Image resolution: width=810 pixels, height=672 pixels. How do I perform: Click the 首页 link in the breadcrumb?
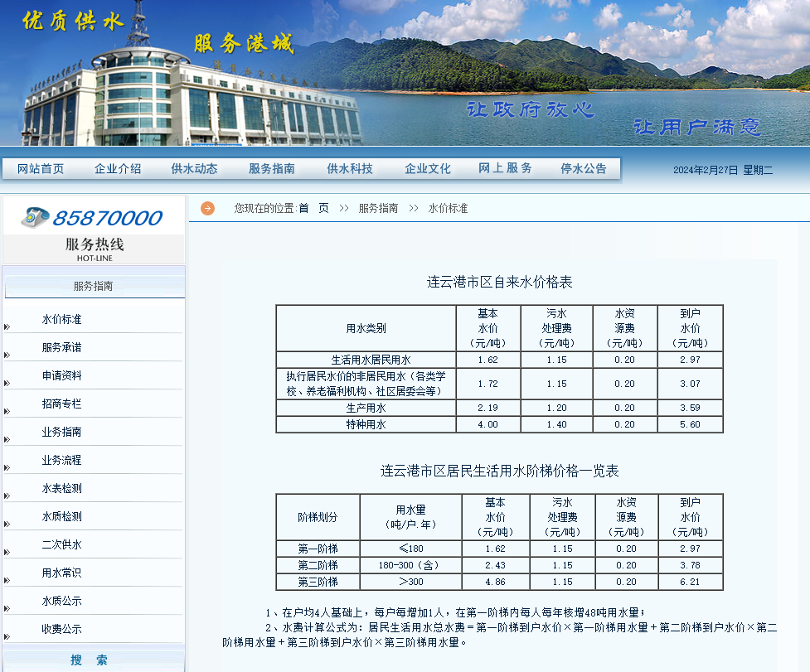(x=313, y=208)
